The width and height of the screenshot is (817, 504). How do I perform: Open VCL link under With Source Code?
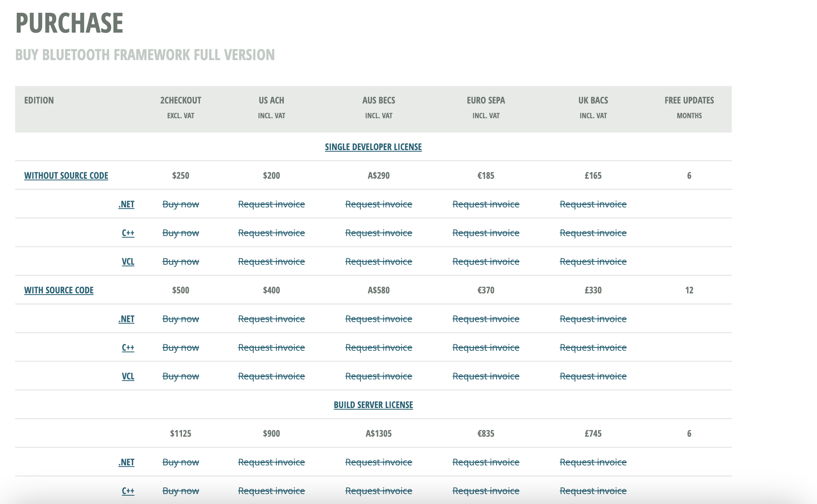[x=128, y=376]
